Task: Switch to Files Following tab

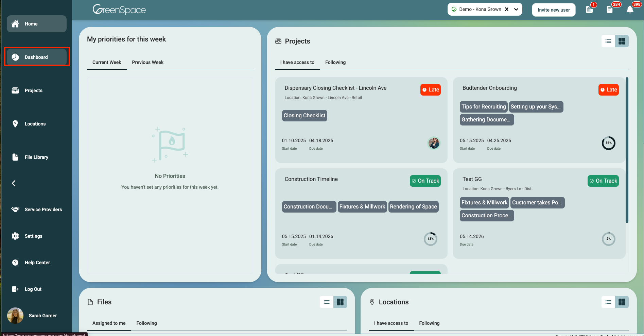Action: (x=147, y=323)
